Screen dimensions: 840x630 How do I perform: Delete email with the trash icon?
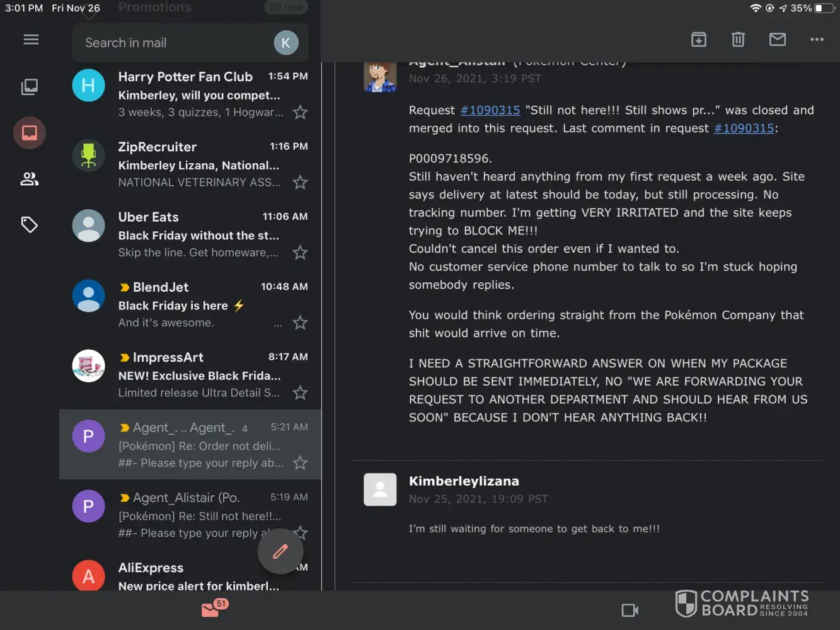click(738, 40)
